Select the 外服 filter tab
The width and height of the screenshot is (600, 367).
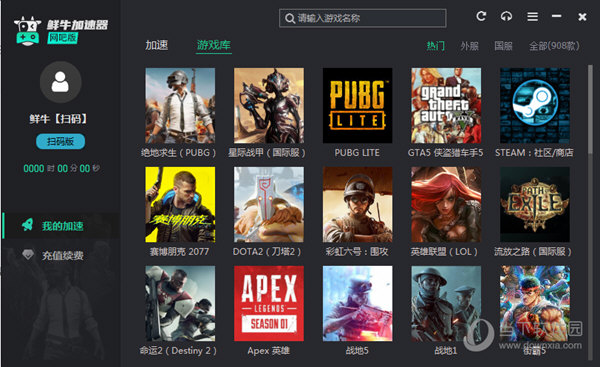point(469,46)
